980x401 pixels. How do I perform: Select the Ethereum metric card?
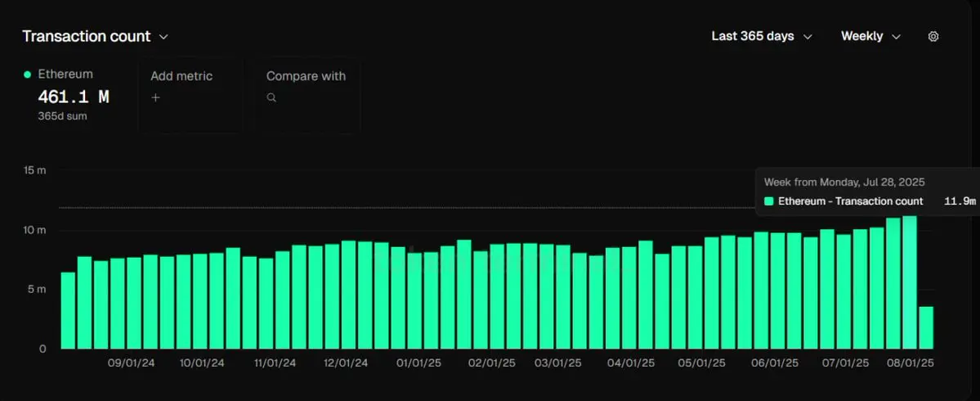69,94
